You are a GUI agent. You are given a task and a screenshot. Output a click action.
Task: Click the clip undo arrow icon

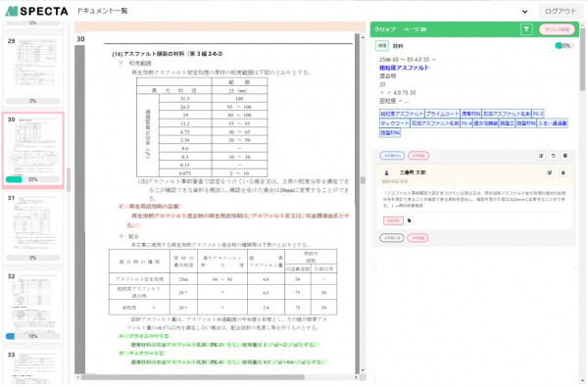(x=553, y=156)
